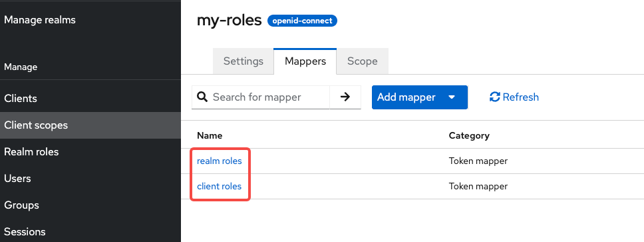Click the search arrow submit icon
The image size is (644, 242).
click(x=345, y=97)
